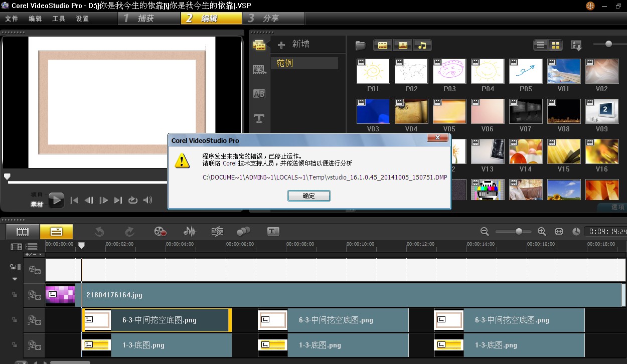Image resolution: width=627 pixels, height=364 pixels.
Task: Close the Corel VideoStudio Pro error dialog
Action: coord(438,137)
